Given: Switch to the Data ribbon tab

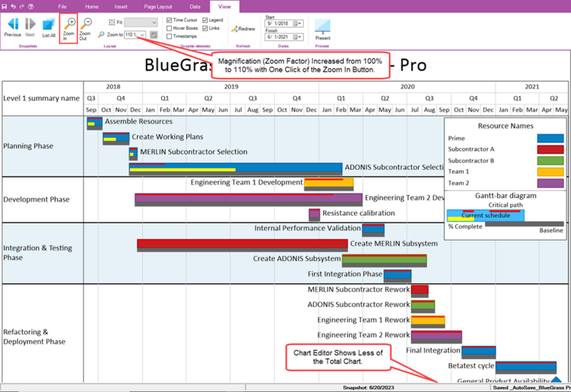Looking at the screenshot, I should click(195, 6).
